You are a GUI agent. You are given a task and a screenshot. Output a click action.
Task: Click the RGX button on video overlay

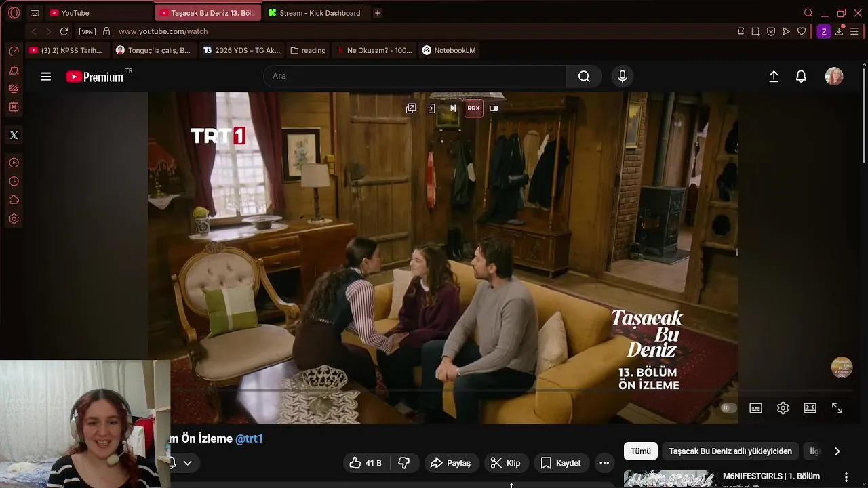point(473,108)
